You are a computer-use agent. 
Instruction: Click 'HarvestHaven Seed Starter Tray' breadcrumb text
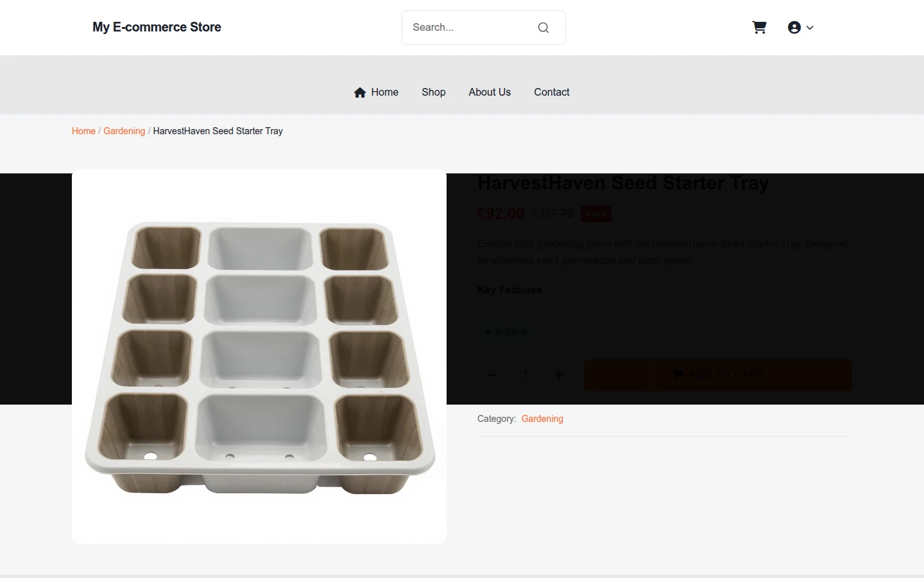tap(218, 131)
